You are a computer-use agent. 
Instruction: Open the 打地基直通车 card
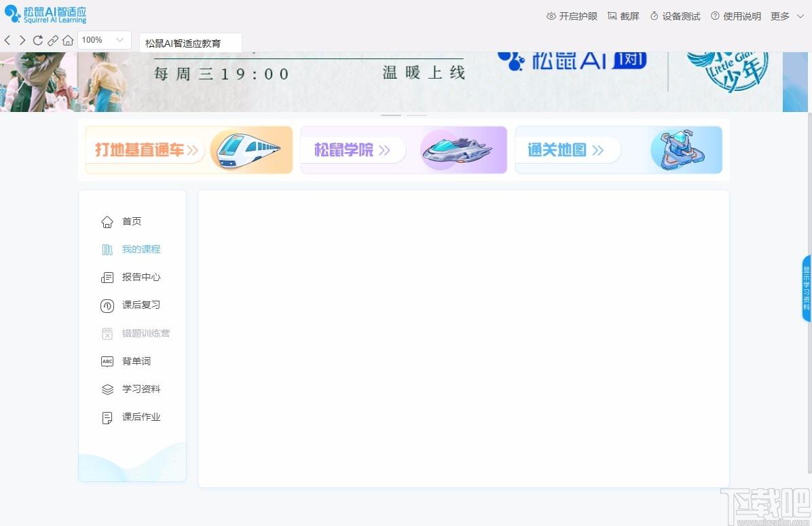(x=189, y=150)
